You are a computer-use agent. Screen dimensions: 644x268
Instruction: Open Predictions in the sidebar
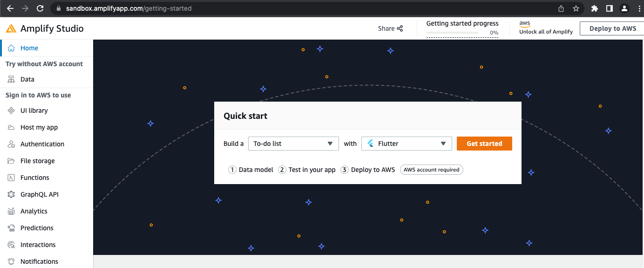(x=47, y=228)
